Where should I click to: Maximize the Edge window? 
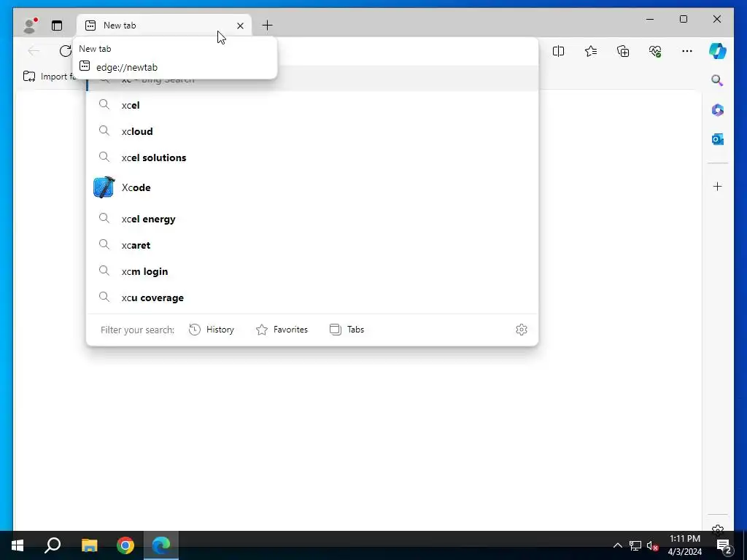[683, 19]
